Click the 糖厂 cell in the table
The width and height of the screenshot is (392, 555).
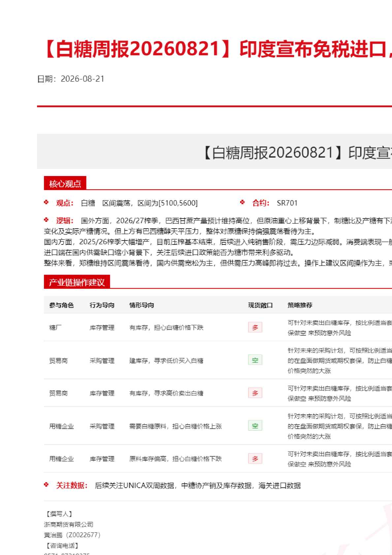click(55, 327)
